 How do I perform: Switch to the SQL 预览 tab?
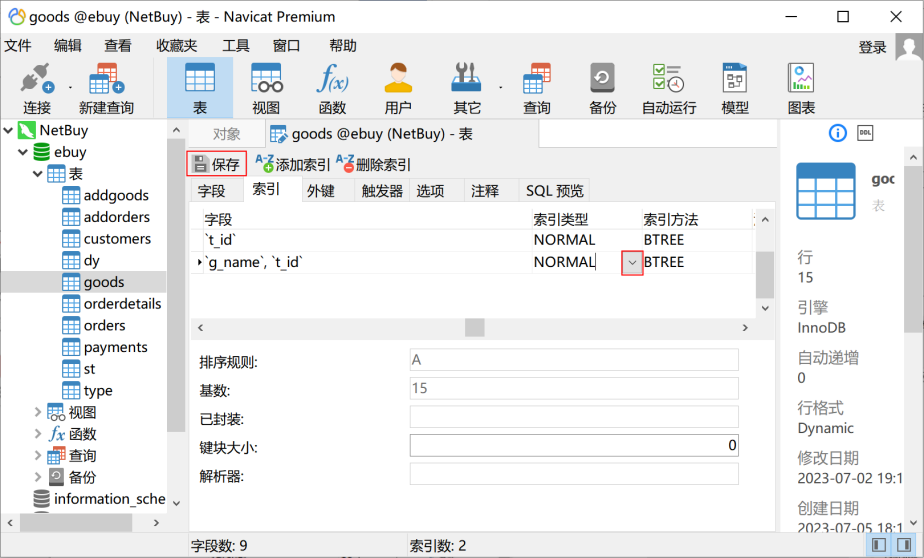click(555, 191)
